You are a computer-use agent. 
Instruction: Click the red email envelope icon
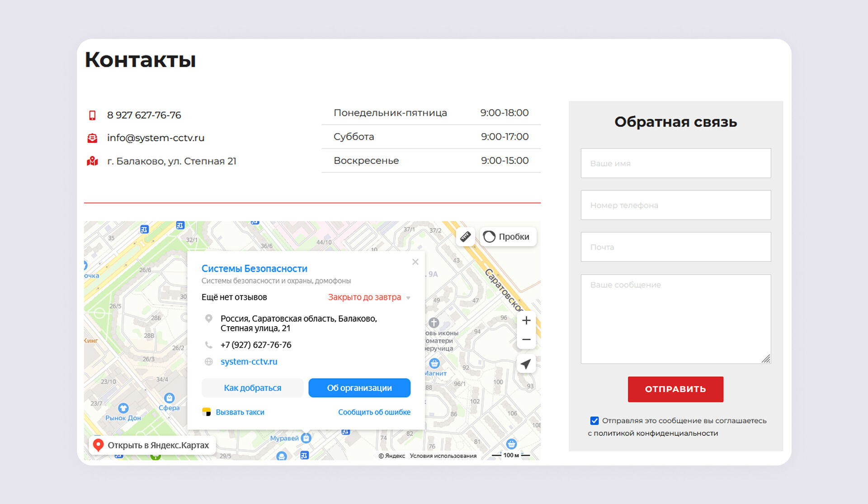[x=92, y=138]
